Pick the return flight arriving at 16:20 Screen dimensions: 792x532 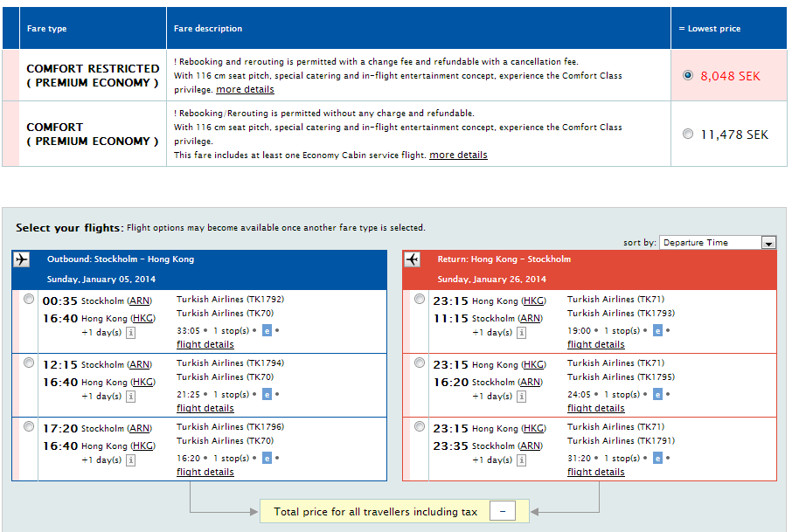pyautogui.click(x=420, y=363)
